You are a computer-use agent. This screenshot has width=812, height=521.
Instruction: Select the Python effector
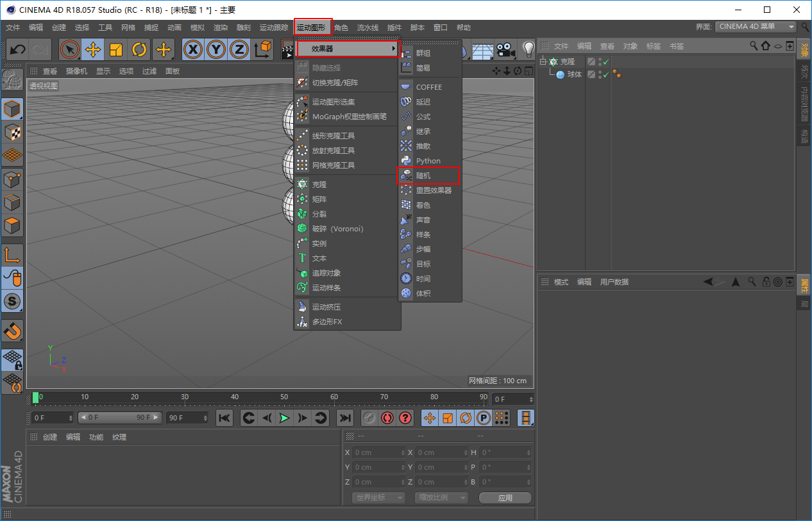(x=428, y=161)
